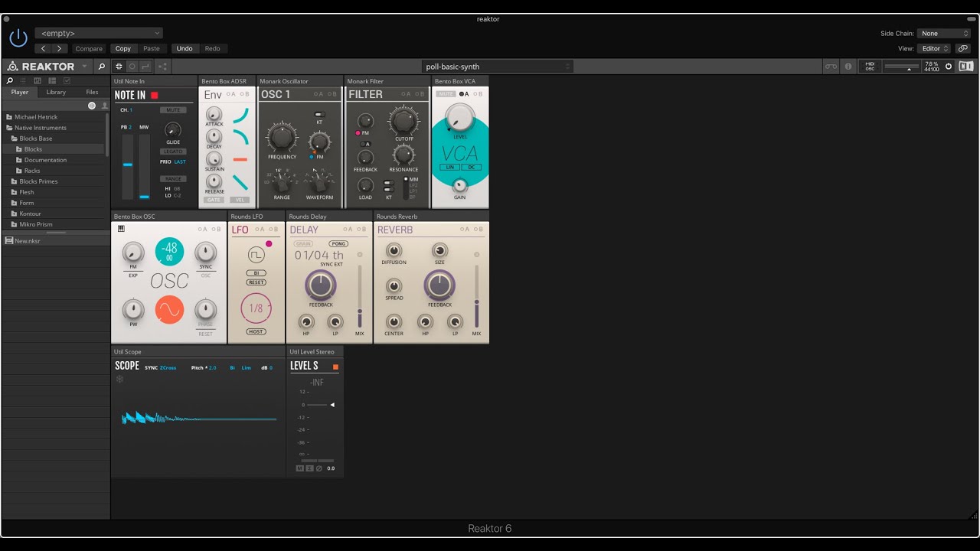Screen dimensions: 980x551
Task: Click the LFO RESET button
Action: click(x=256, y=282)
